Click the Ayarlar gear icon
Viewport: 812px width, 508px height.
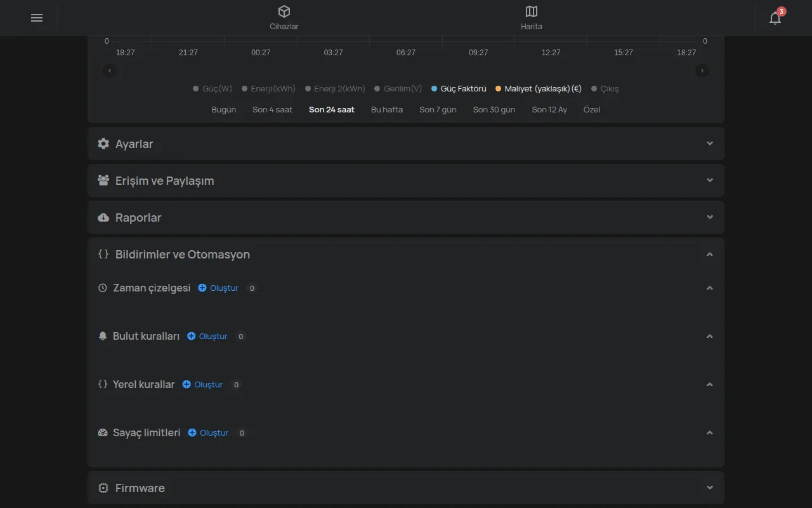(x=103, y=144)
